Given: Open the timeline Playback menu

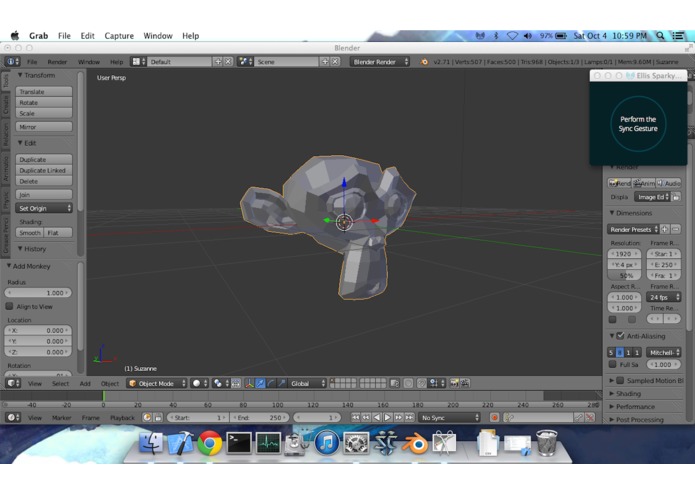Looking at the screenshot, I should (122, 417).
